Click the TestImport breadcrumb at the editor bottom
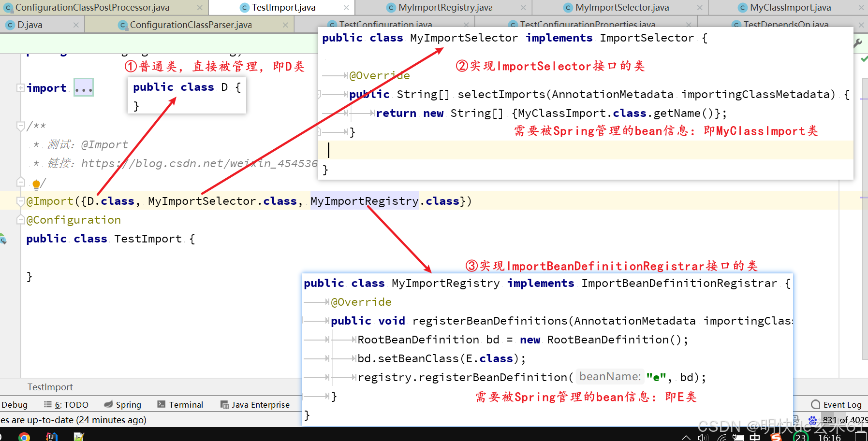Screen dimensions: 868x441 pos(50,387)
